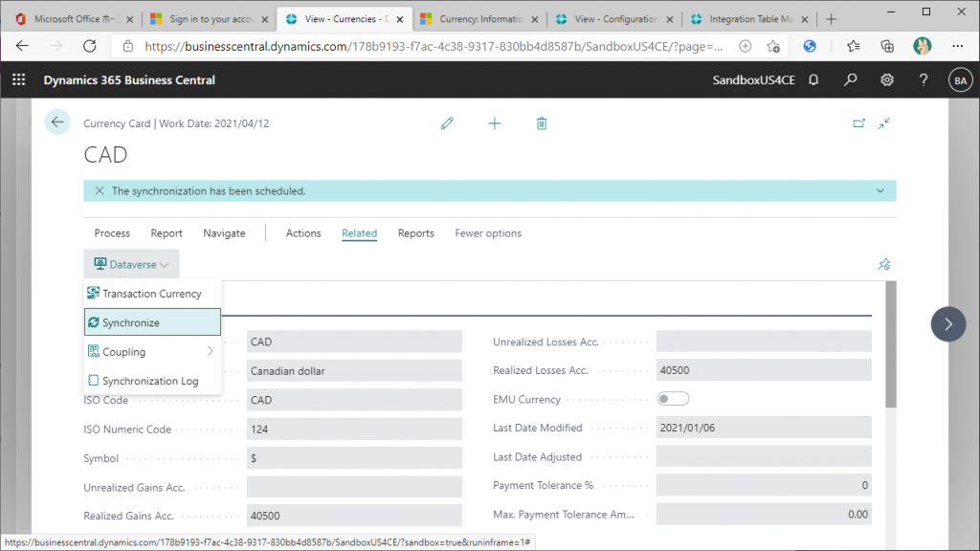Delete the currency with trash icon
980x551 pixels.
[542, 123]
